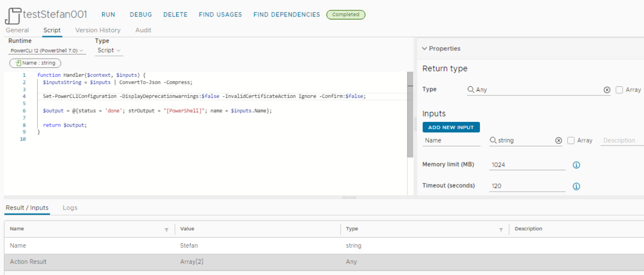Click the input Name text field
Image resolution: width=644 pixels, height=275 pixels.
[451, 140]
